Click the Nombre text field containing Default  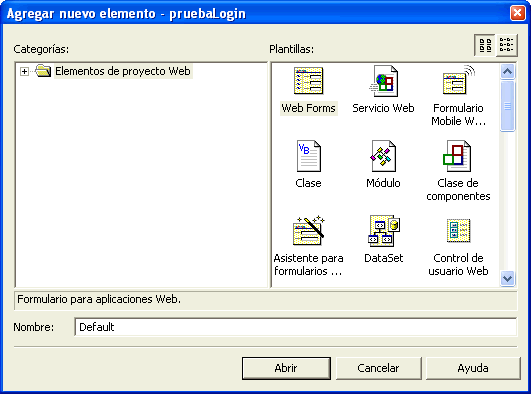click(x=296, y=327)
